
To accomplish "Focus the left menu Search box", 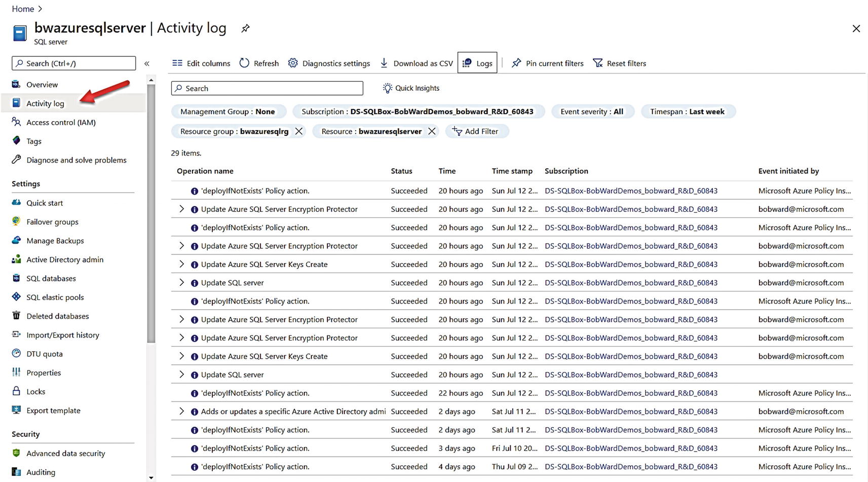I will 74,63.
